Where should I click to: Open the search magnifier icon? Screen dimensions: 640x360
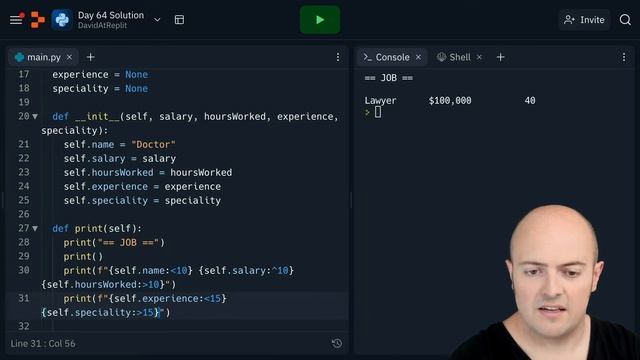[x=625, y=20]
